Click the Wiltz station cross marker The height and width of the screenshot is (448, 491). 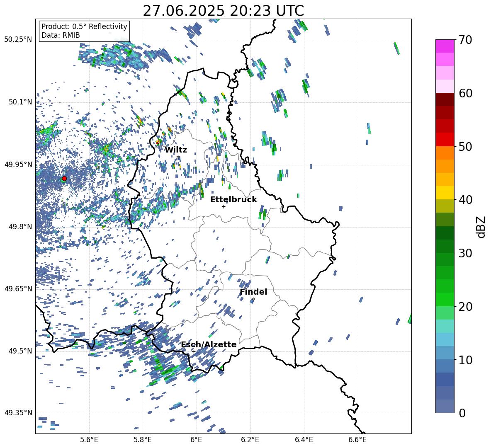(178, 157)
